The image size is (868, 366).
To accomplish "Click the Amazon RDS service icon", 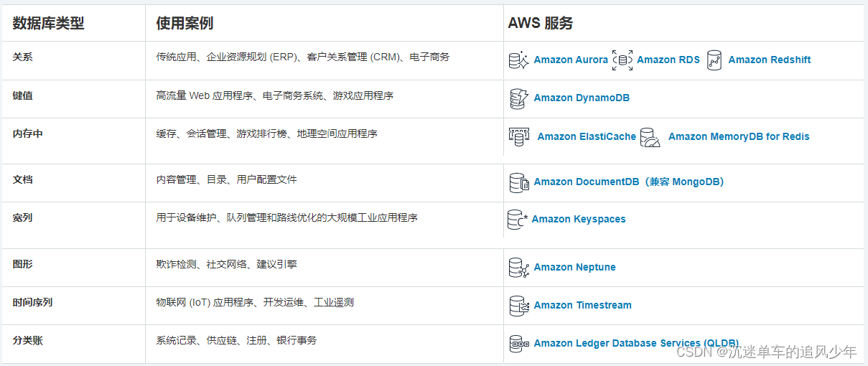I will pos(622,60).
